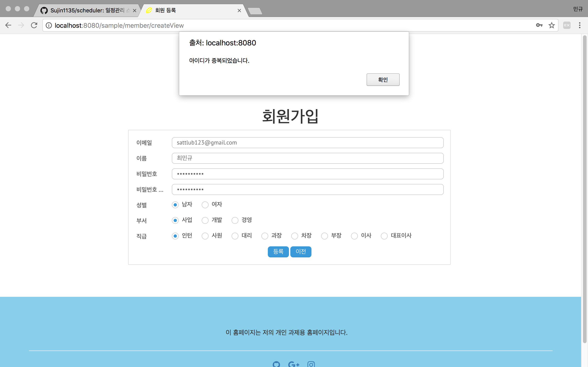This screenshot has height=367, width=588.
Task: Bookmark page with the star icon
Action: click(551, 25)
